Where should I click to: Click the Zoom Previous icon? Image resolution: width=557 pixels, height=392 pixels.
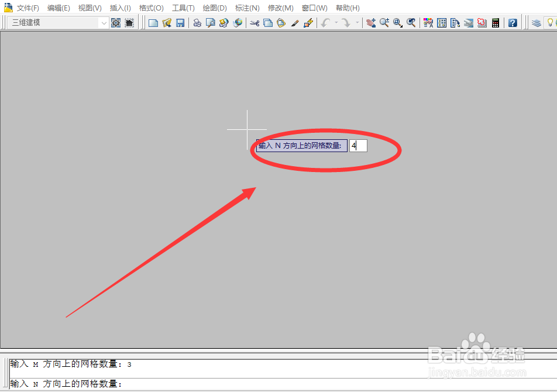tap(411, 23)
